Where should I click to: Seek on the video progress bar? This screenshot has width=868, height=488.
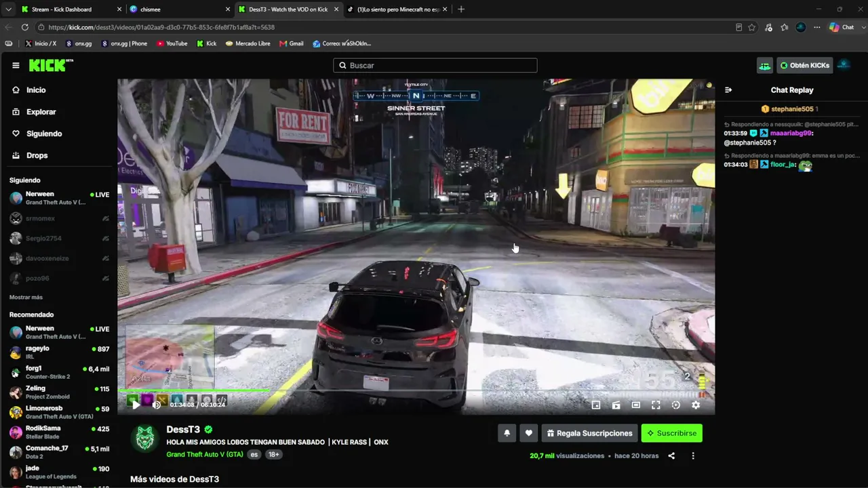click(x=416, y=390)
